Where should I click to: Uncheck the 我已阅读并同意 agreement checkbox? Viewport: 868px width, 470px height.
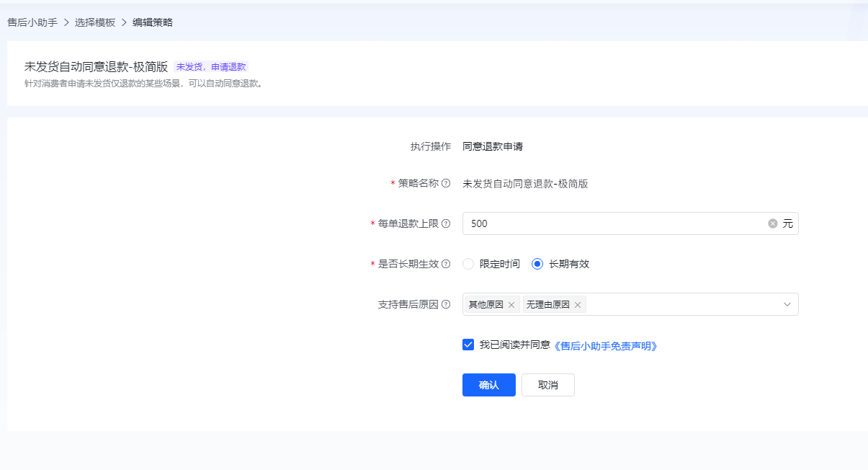coord(468,345)
